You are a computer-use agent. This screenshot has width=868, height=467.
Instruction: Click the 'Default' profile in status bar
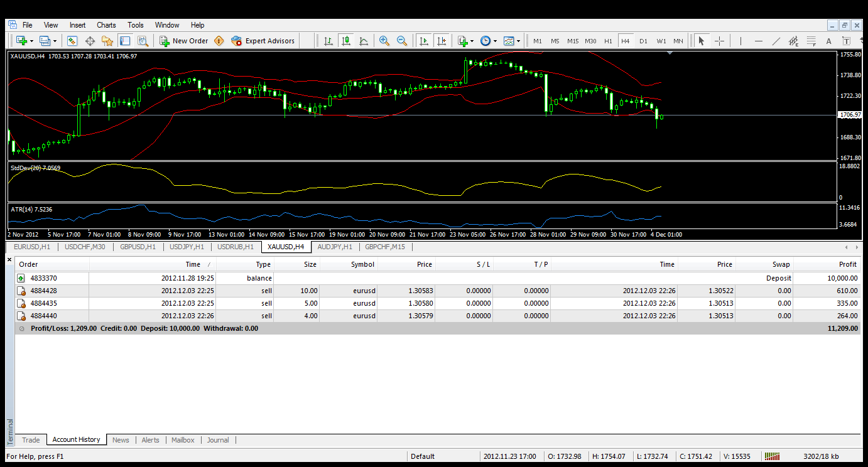tap(423, 456)
